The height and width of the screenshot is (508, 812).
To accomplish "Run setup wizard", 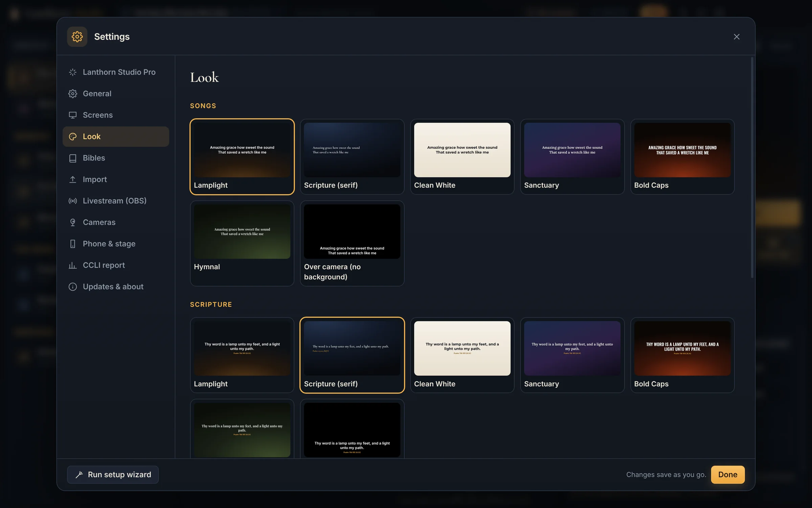I will [113, 475].
